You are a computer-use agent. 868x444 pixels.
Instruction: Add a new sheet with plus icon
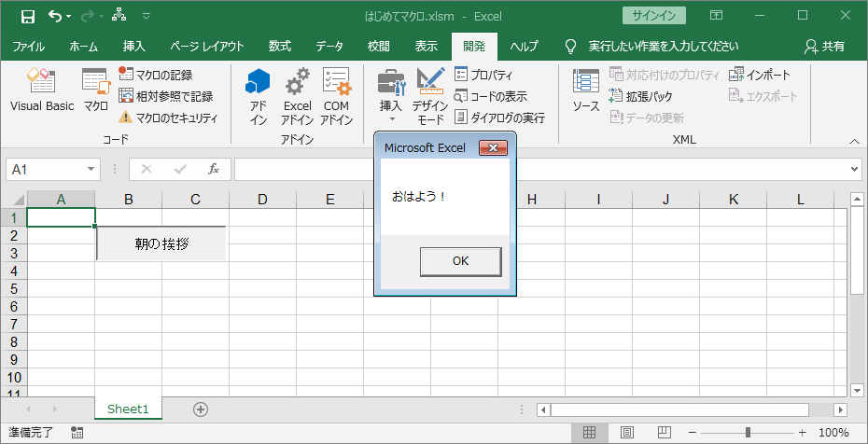[201, 409]
